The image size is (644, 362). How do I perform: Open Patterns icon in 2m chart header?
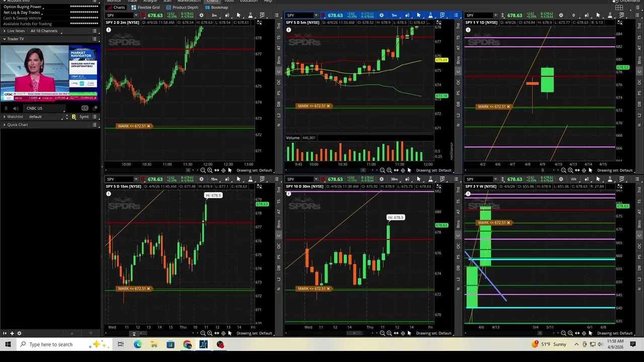pos(262,15)
